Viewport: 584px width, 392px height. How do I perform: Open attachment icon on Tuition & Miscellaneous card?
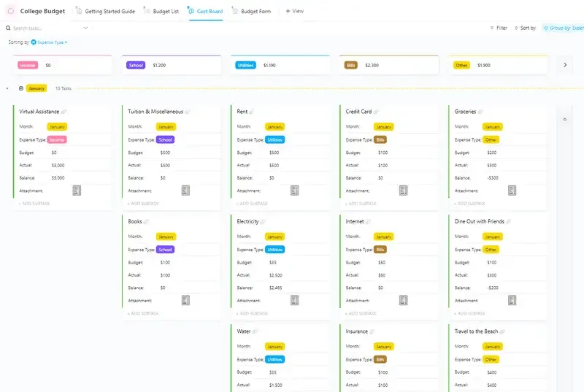point(185,191)
